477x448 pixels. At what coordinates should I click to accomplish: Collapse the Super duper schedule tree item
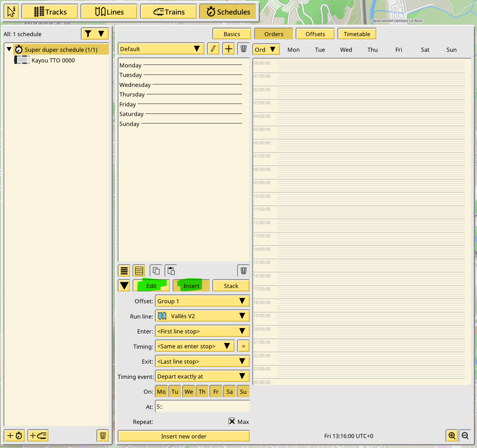coord(9,49)
